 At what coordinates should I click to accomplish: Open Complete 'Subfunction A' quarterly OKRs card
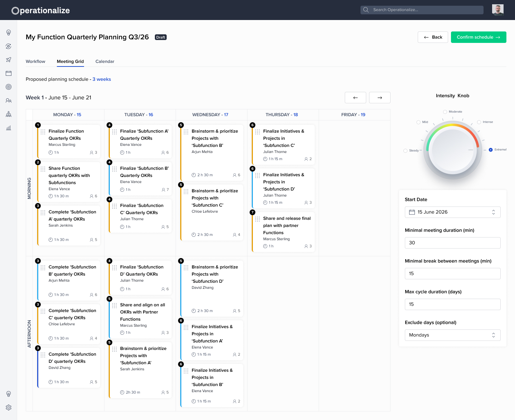point(69,226)
